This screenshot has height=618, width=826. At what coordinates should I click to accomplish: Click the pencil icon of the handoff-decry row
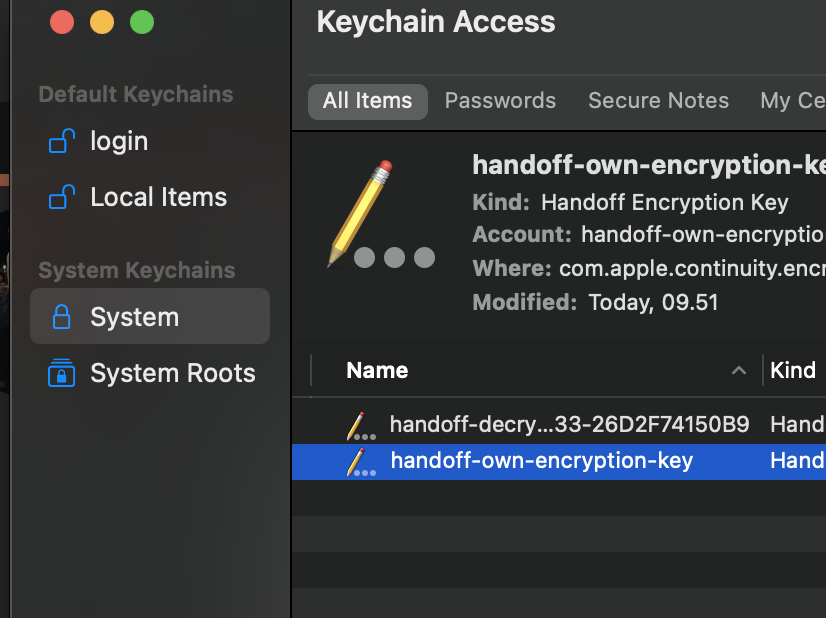click(361, 426)
